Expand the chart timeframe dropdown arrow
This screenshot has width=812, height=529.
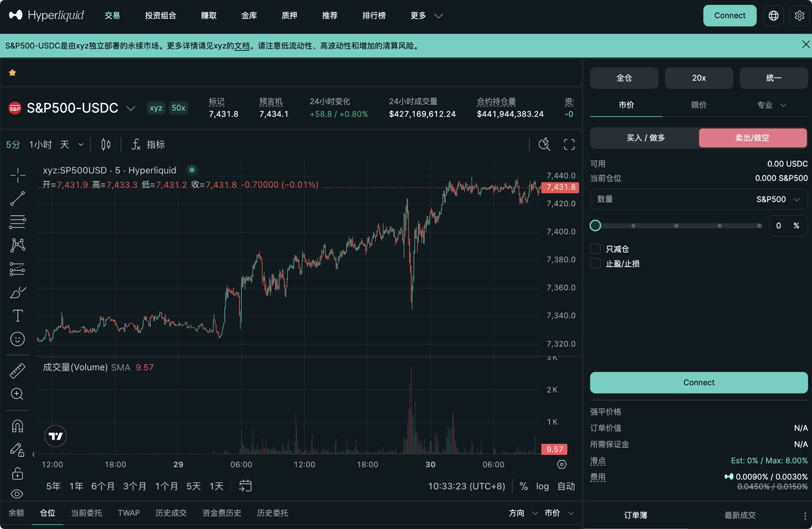(x=81, y=144)
